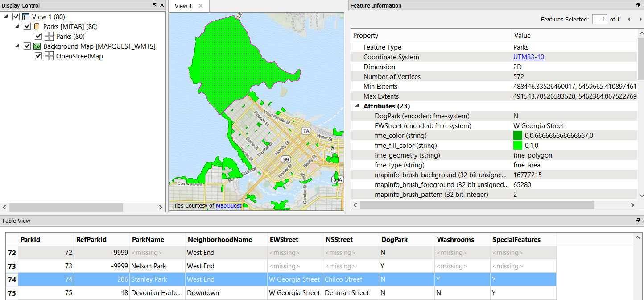
Task: Close the View 1 tab
Action: (x=201, y=6)
